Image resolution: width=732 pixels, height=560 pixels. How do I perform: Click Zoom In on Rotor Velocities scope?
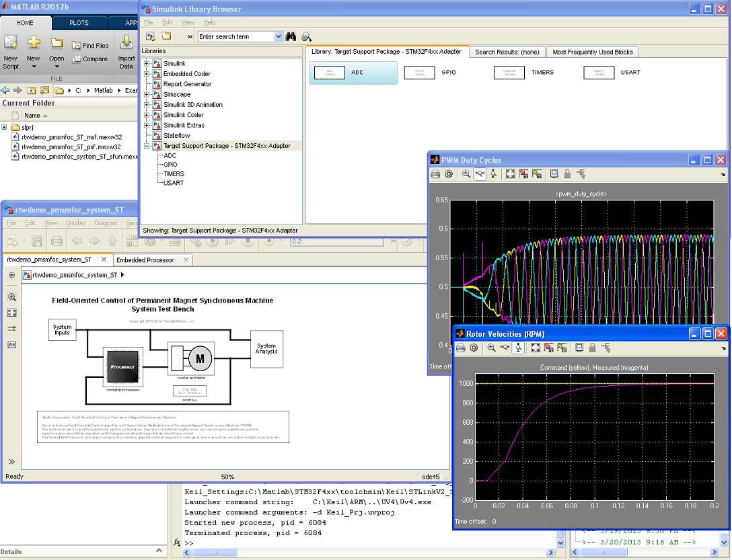492,348
